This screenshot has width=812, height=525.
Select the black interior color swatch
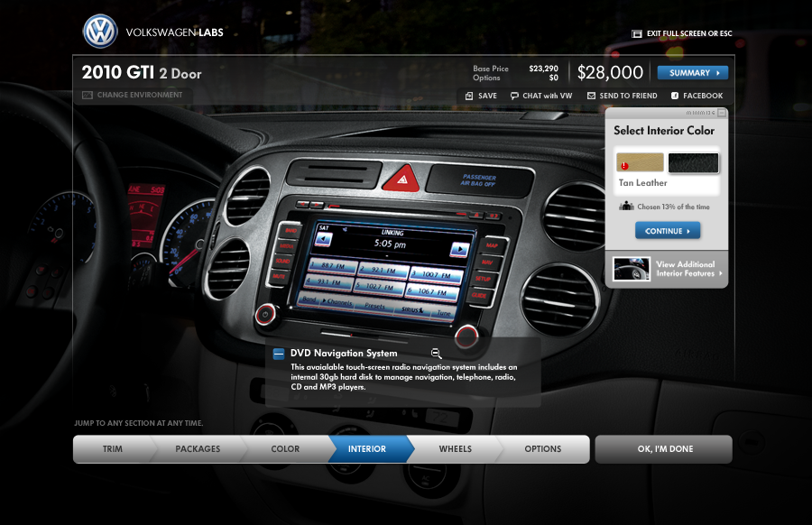(x=693, y=162)
